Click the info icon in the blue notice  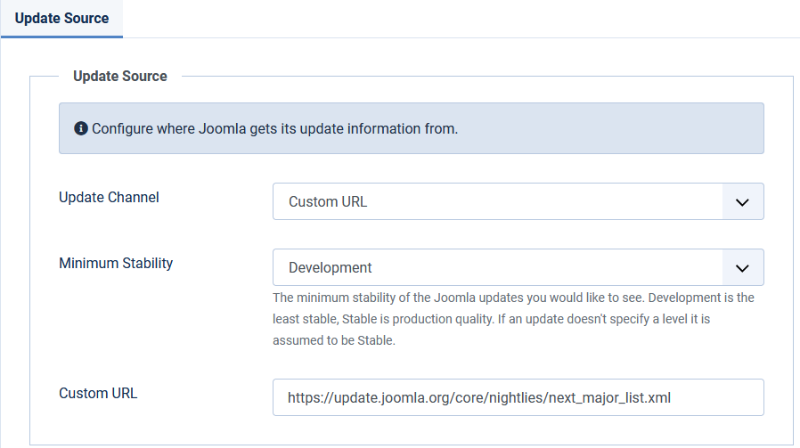coord(81,128)
